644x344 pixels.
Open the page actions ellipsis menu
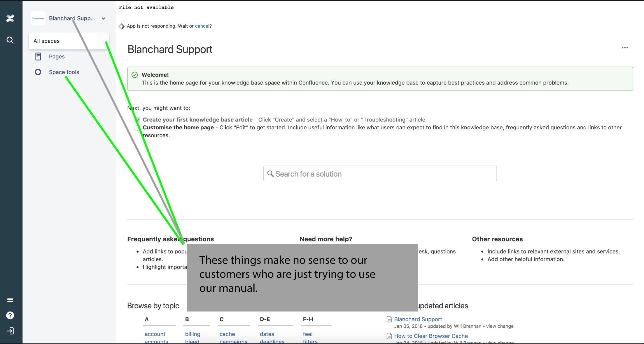[625, 48]
